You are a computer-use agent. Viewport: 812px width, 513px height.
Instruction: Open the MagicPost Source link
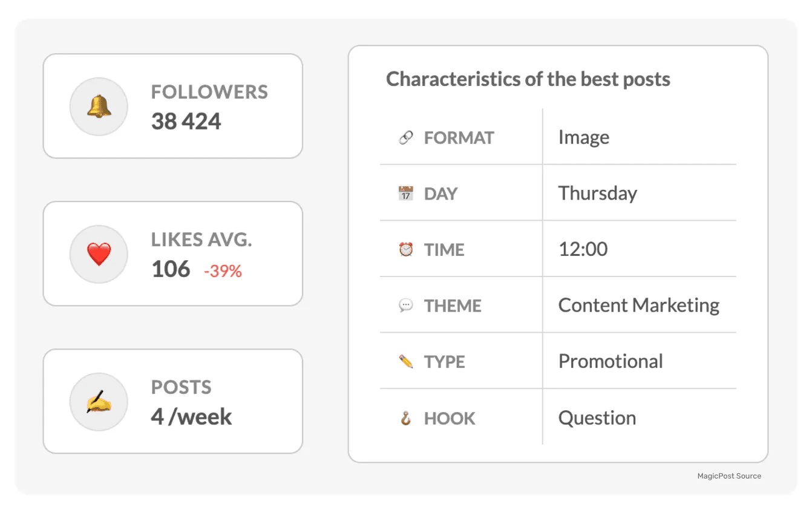click(x=729, y=476)
